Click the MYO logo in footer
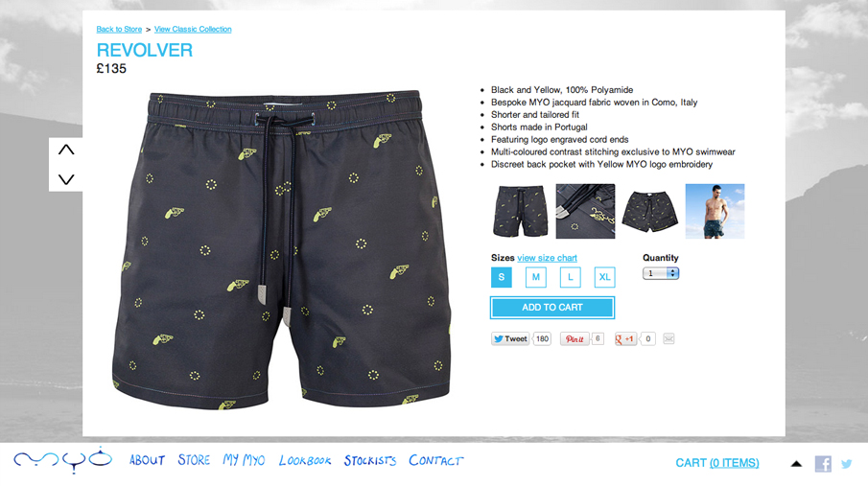Viewport: 868px width, 486px height. 63,459
